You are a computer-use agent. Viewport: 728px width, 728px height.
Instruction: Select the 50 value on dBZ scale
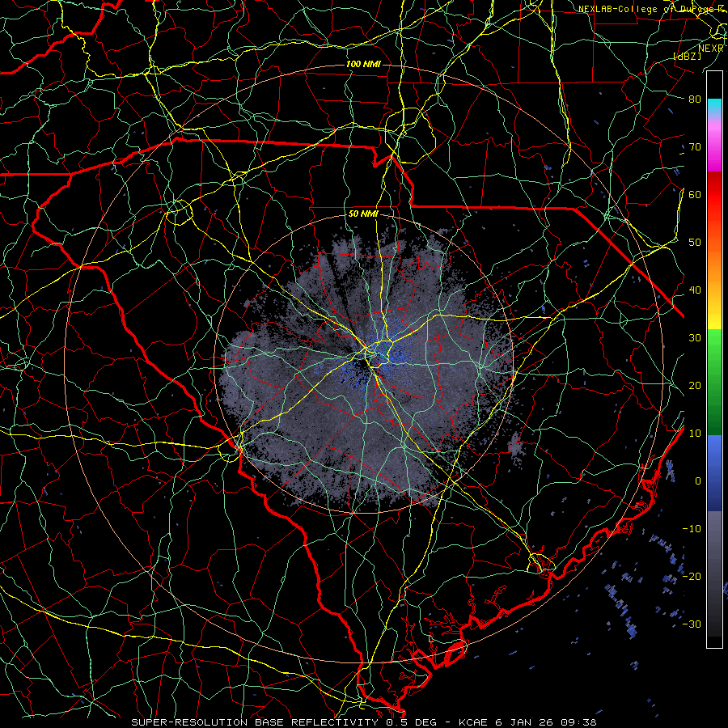coord(695,243)
